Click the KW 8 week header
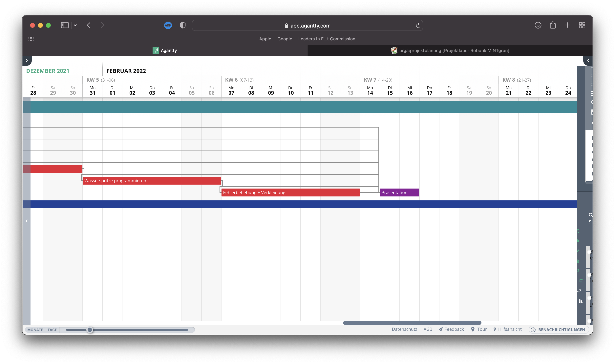 pos(516,80)
